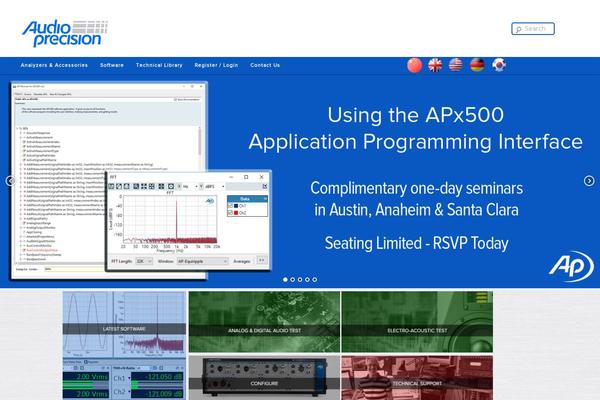
Task: Click the Audio Precision logo
Action: click(64, 34)
